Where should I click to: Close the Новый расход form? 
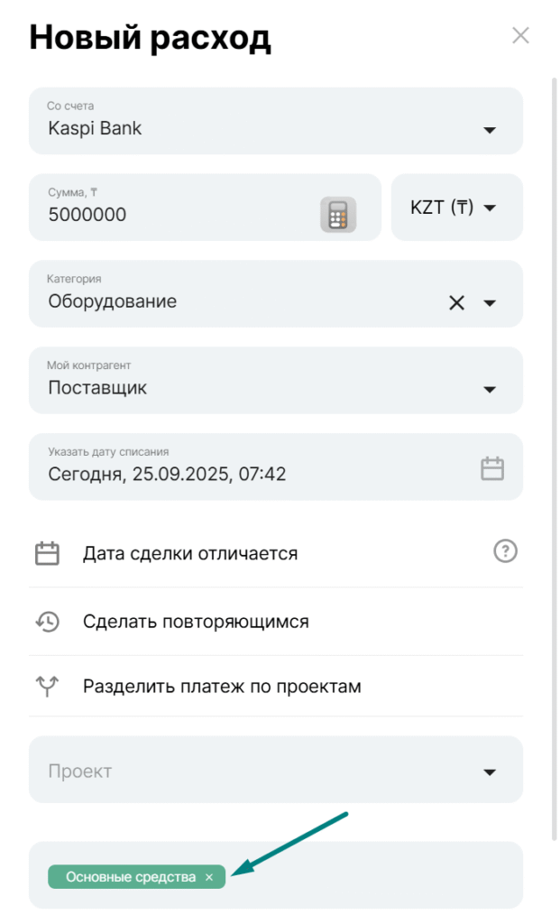(520, 36)
